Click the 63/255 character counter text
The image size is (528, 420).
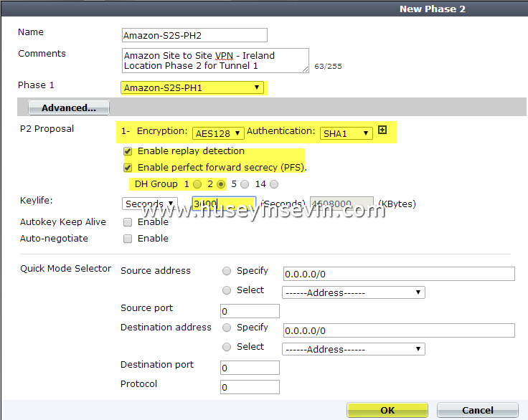click(328, 67)
